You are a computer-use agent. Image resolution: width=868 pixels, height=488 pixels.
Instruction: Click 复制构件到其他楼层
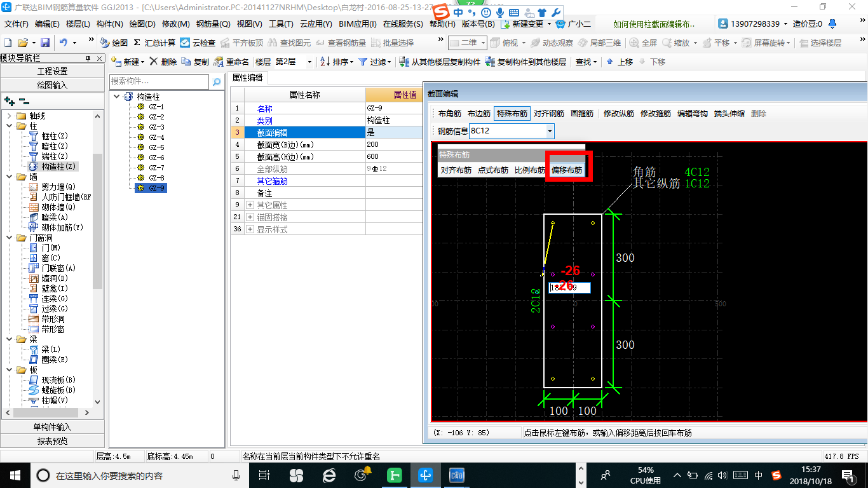click(x=526, y=62)
